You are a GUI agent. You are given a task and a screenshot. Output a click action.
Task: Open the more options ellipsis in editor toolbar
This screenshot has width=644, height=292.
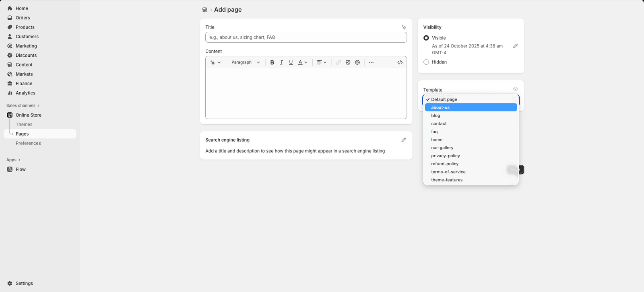tap(371, 62)
